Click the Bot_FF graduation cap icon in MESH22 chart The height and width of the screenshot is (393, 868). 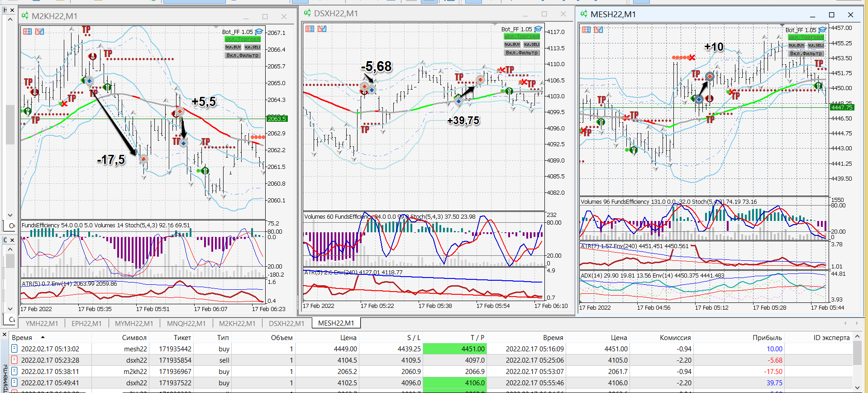(822, 30)
